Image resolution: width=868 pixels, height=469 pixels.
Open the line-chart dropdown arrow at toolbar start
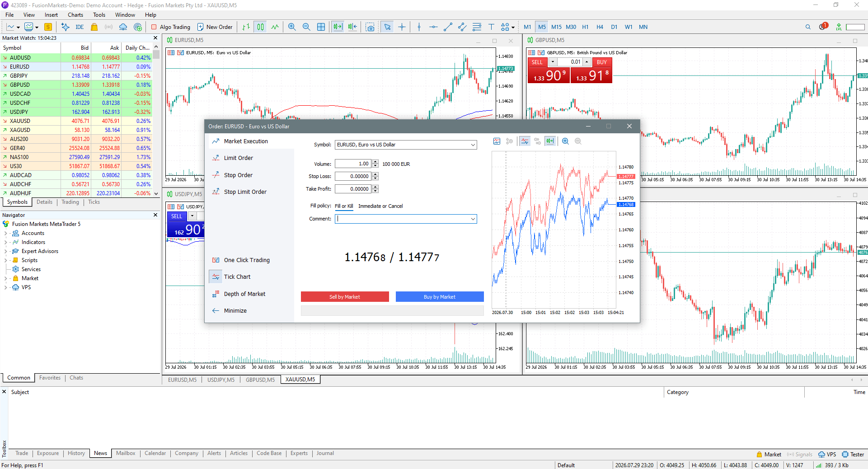click(19, 28)
